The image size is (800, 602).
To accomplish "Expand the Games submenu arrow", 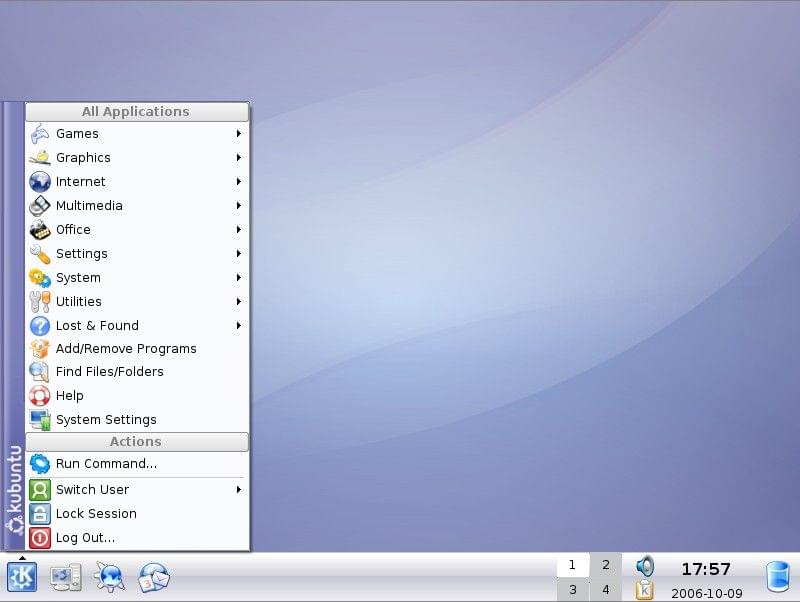I will point(239,134).
